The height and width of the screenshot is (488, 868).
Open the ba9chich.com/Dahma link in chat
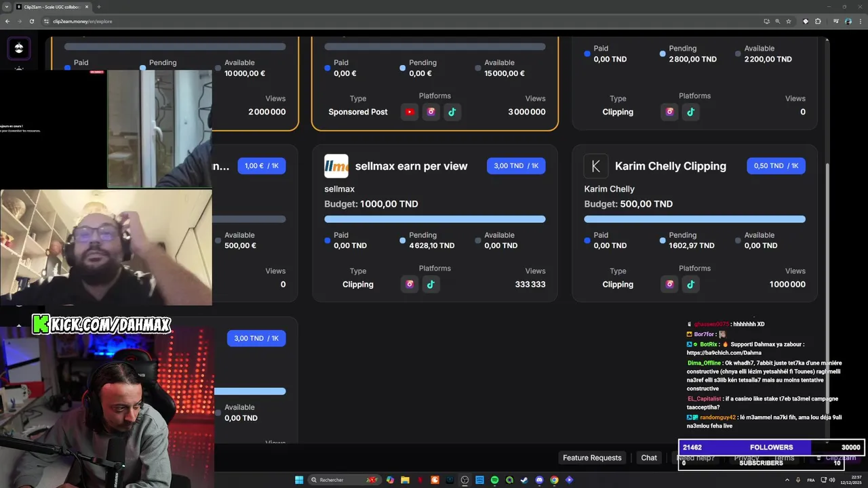tap(724, 353)
